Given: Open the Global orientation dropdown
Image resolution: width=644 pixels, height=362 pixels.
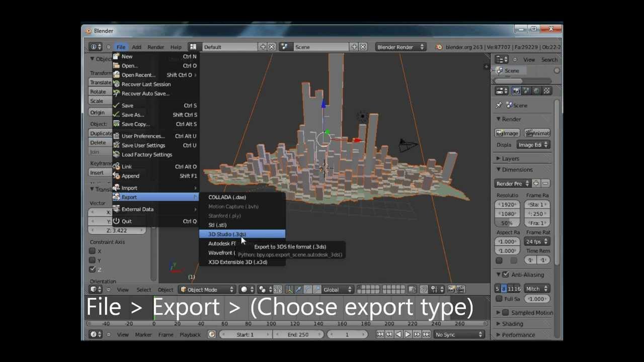Looking at the screenshot, I should pyautogui.click(x=337, y=290).
